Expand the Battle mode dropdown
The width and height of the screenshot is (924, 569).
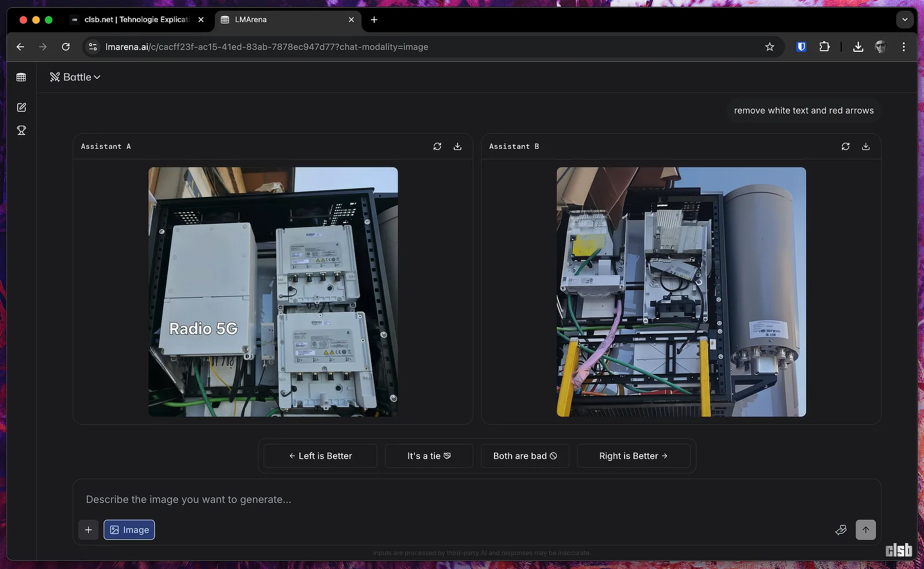point(76,77)
